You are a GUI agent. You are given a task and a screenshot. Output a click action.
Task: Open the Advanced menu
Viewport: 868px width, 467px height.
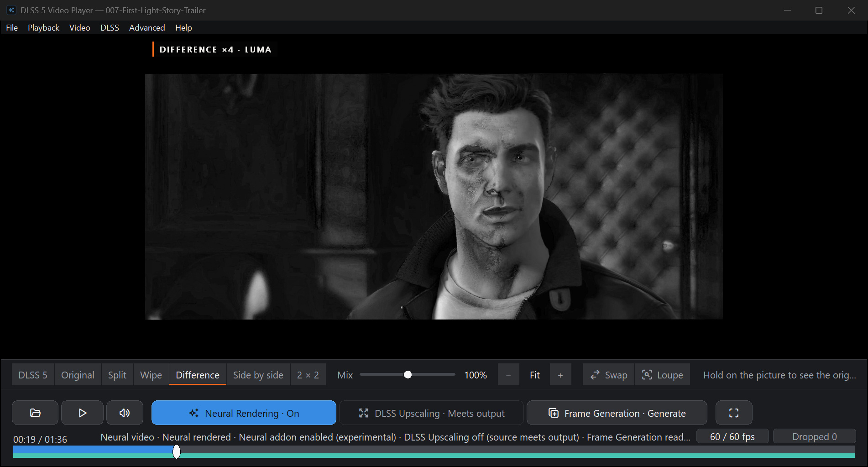147,28
